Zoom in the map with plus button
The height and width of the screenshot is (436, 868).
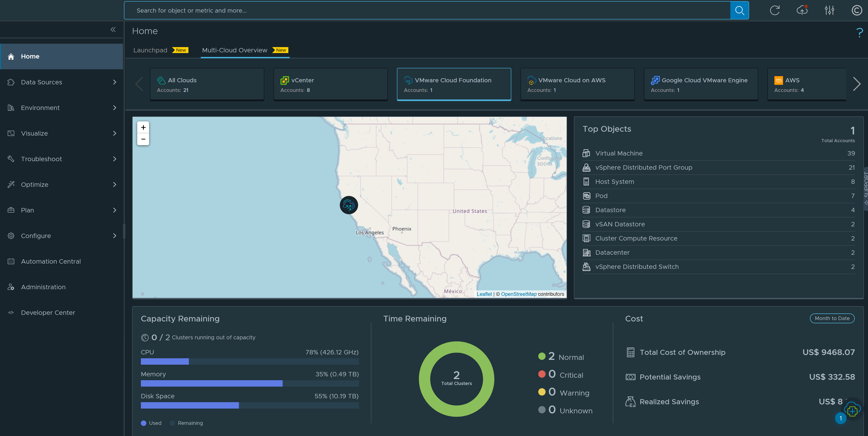[143, 127]
